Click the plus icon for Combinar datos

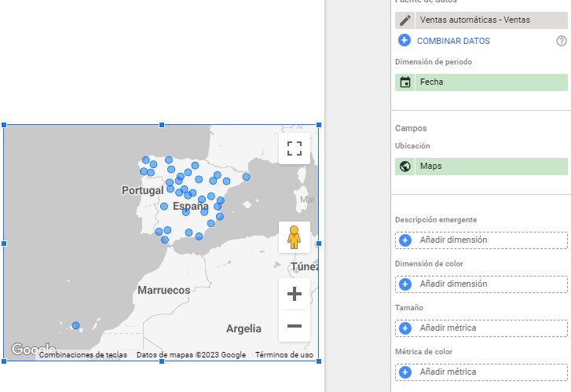(x=404, y=41)
